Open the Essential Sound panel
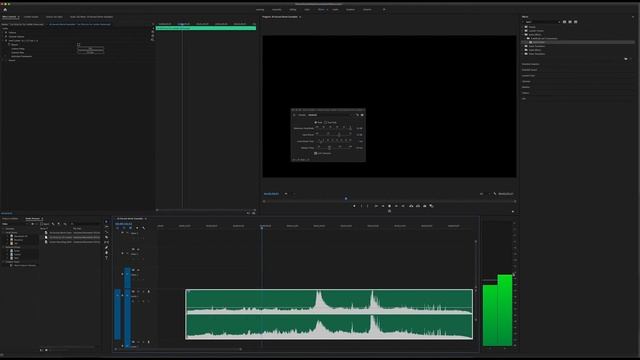Viewport: 640px width, 360px height. [x=529, y=70]
